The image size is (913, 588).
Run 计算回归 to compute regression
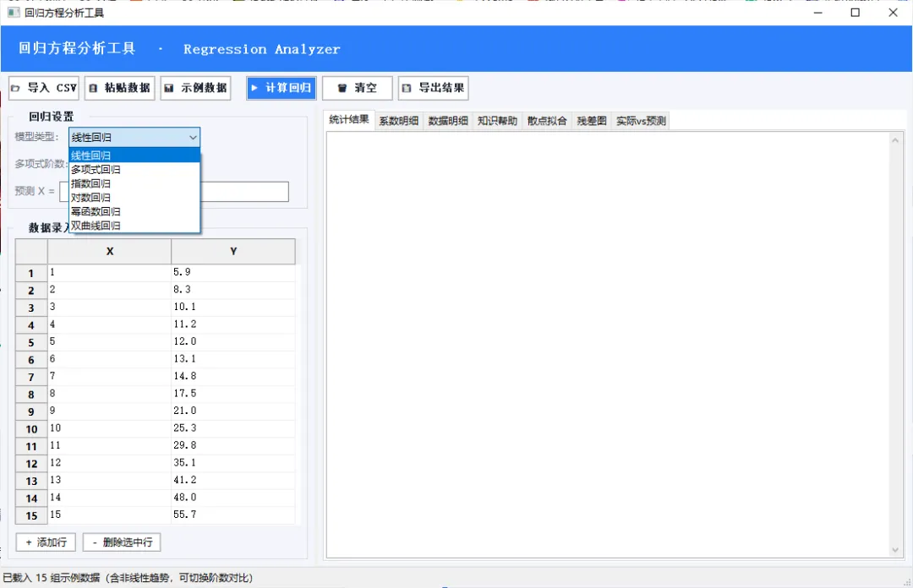(282, 88)
